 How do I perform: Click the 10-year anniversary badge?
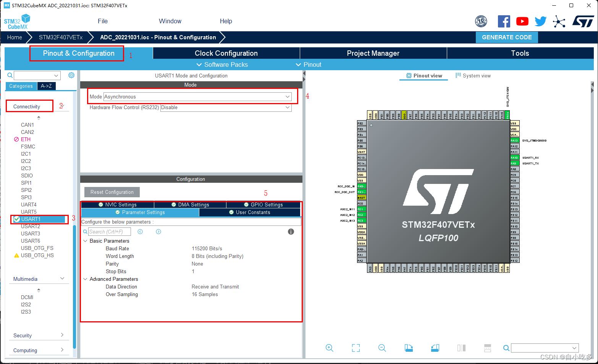[x=481, y=21]
